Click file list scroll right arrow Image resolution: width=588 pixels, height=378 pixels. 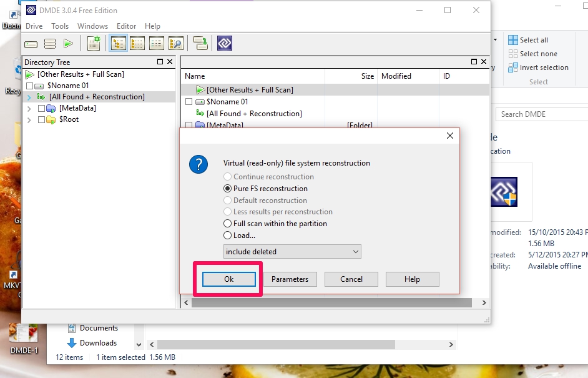point(484,302)
